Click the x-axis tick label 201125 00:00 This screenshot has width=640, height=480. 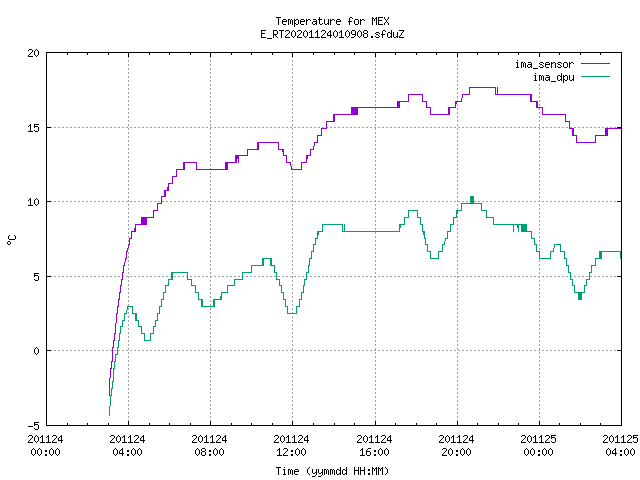tap(539, 445)
